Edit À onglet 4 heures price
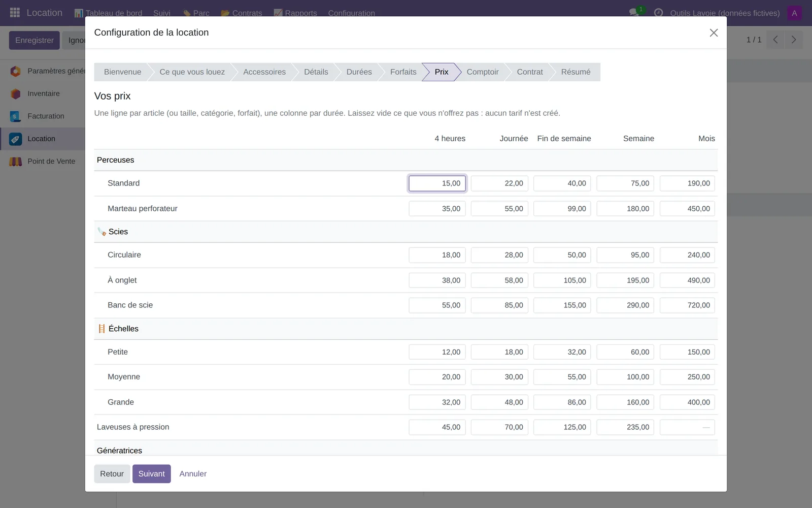The image size is (812, 508). tap(437, 280)
